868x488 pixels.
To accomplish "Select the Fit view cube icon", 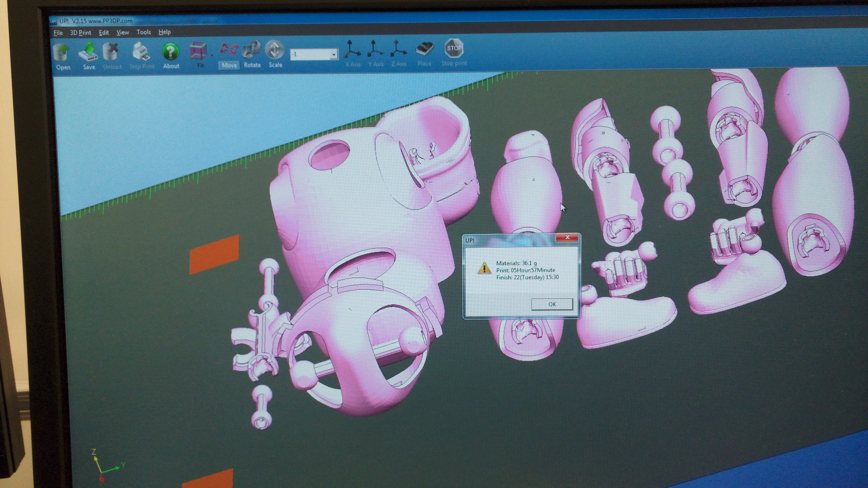I will click(x=198, y=51).
